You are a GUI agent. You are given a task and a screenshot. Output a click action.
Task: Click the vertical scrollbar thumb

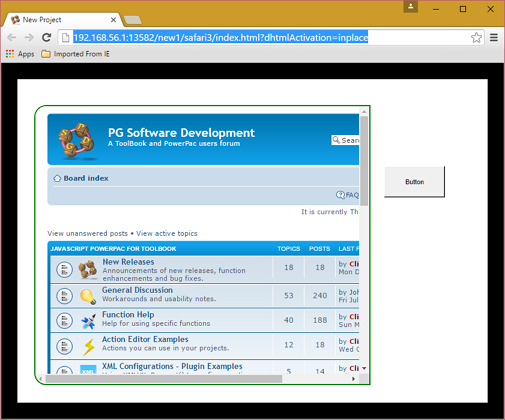(x=364, y=161)
